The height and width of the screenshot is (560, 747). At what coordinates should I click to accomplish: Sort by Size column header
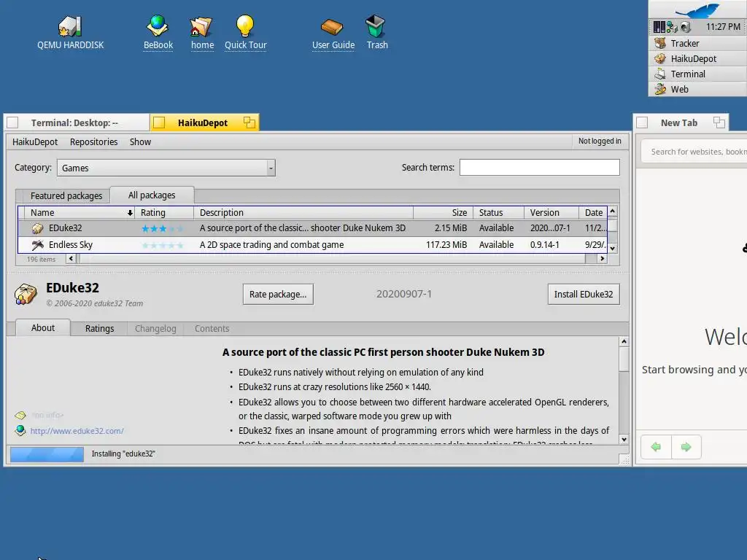[443, 213]
